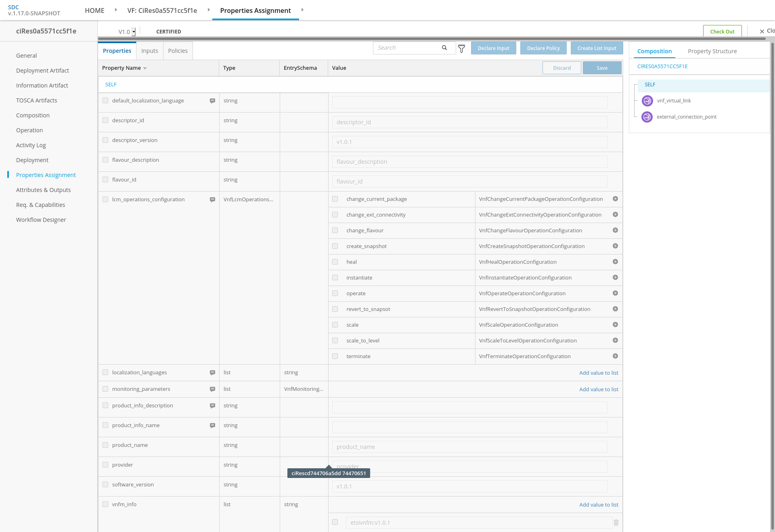Tick the instantiate checkbox
This screenshot has width=775, height=532.
335,277
